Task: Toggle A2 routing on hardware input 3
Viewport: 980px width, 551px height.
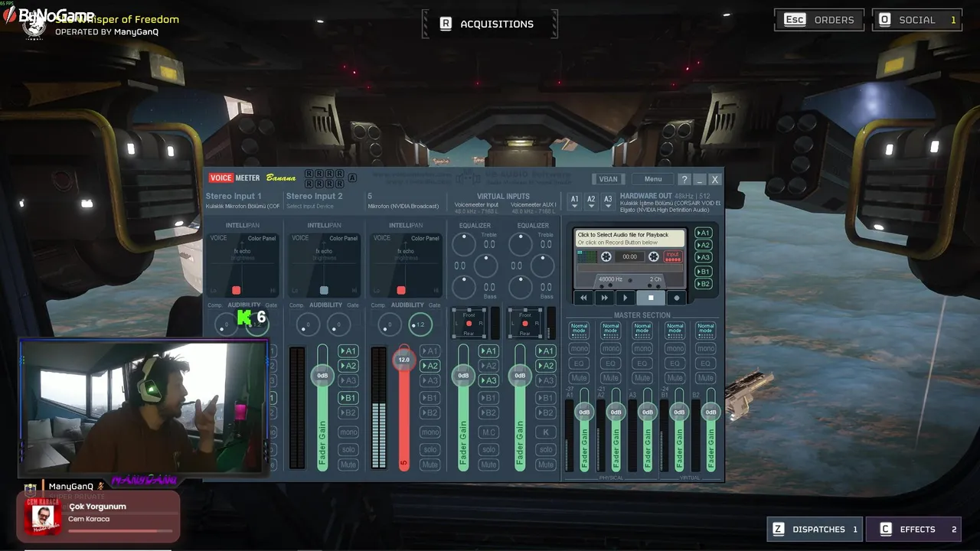Action: [430, 366]
